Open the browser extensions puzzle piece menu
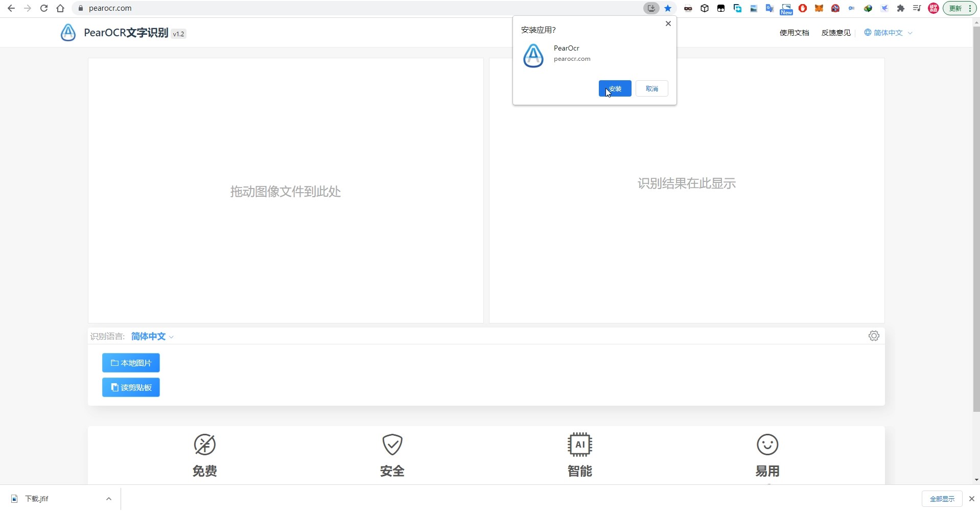This screenshot has height=513, width=980. coord(901,8)
